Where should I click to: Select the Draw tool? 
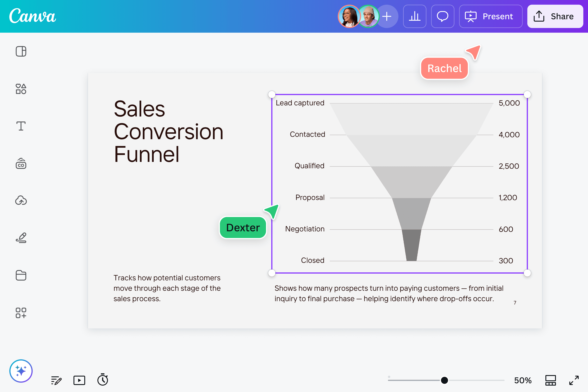pos(21,237)
